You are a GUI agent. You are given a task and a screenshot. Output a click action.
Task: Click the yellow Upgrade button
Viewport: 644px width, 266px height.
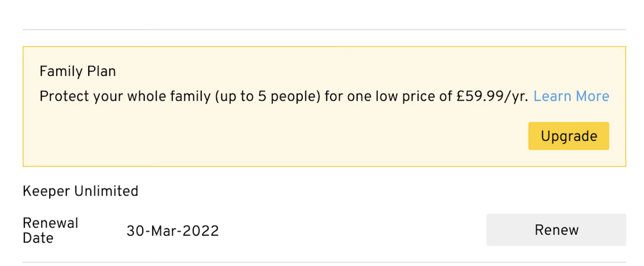pyautogui.click(x=568, y=136)
